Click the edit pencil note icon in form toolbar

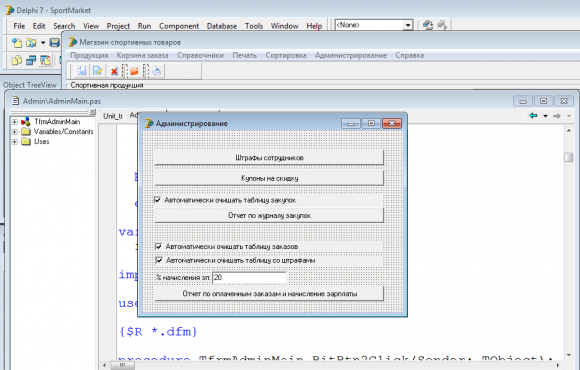[98, 71]
